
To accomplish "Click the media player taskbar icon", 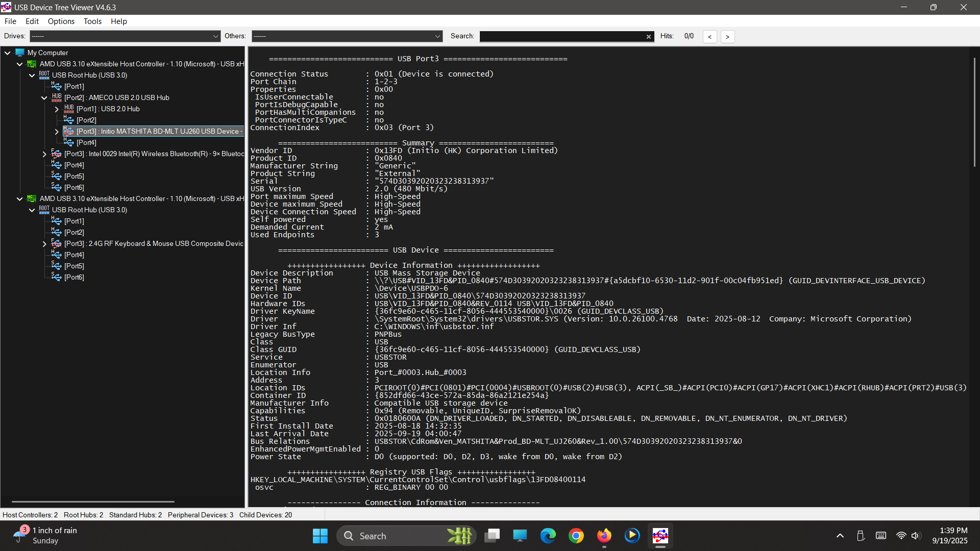I will (x=632, y=536).
